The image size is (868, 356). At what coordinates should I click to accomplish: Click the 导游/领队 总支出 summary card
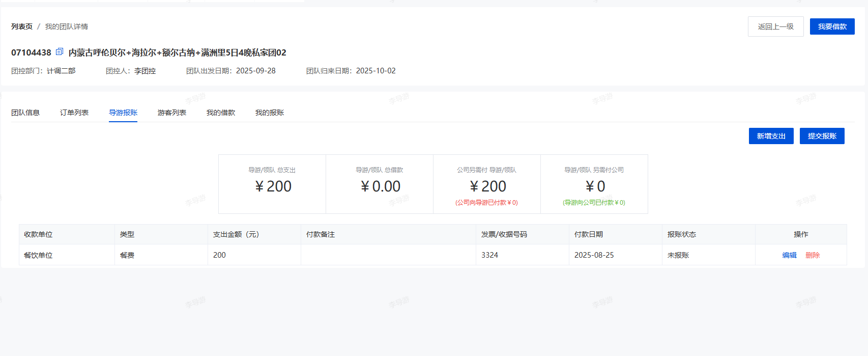(x=272, y=184)
